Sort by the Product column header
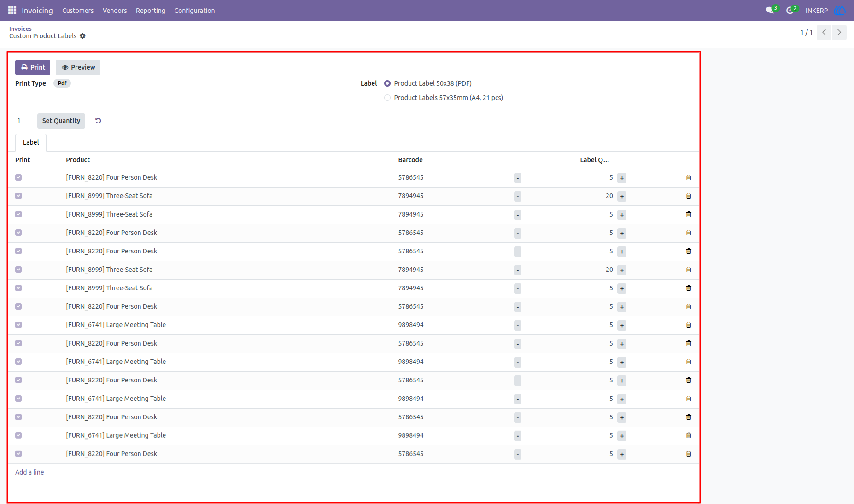 tap(78, 160)
